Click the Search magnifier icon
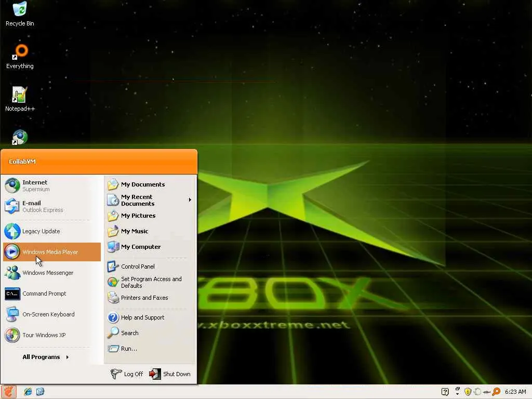This screenshot has width=532, height=399. point(113,333)
